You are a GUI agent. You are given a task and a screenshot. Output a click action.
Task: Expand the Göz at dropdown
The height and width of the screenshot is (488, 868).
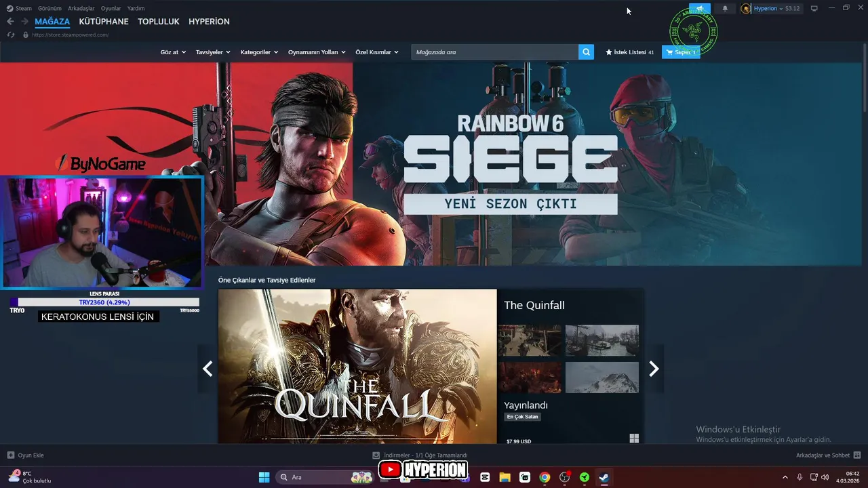tap(173, 52)
